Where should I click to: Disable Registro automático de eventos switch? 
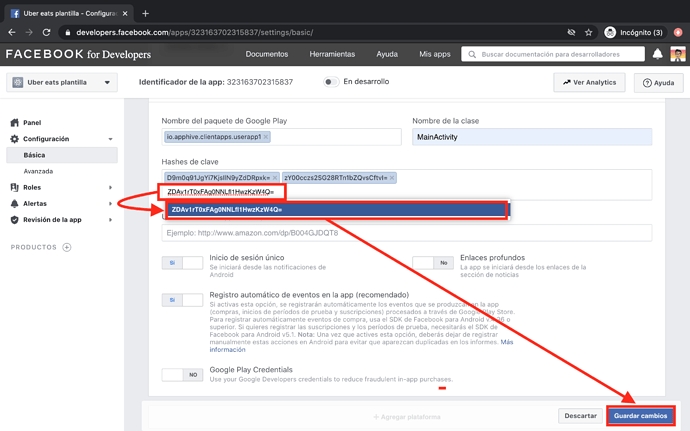point(182,300)
